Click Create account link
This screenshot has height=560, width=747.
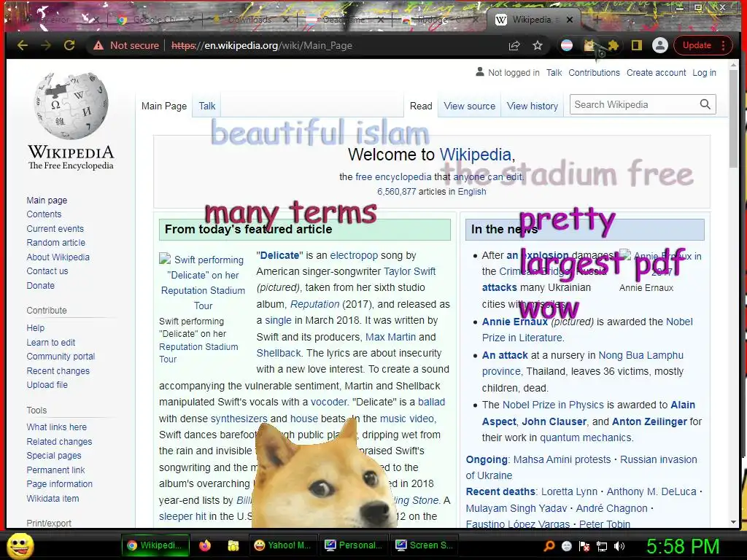click(x=656, y=72)
